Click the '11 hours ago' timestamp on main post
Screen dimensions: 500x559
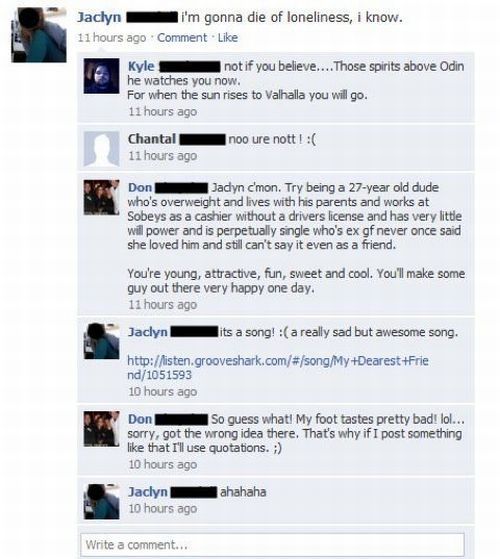112,37
